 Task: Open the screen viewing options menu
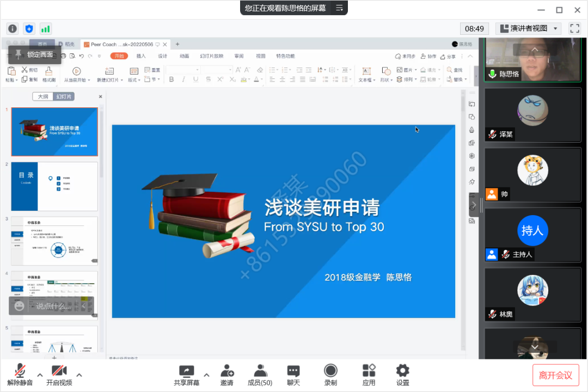pyautogui.click(x=339, y=8)
